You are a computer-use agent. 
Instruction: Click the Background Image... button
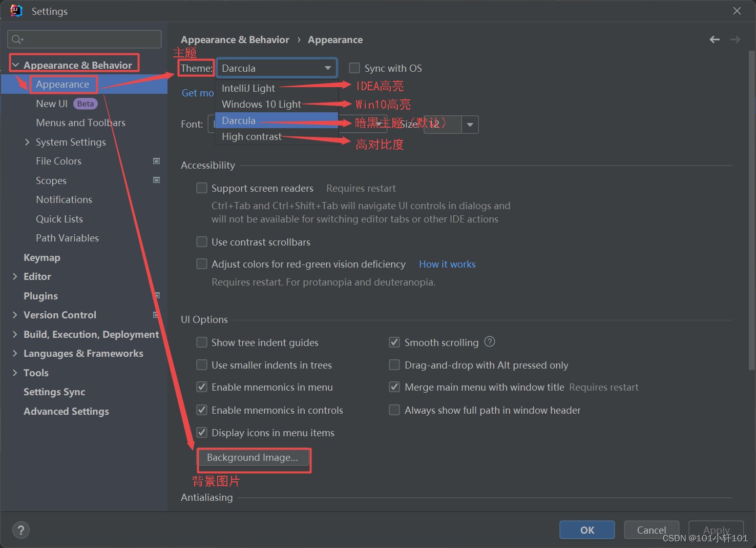(x=253, y=457)
